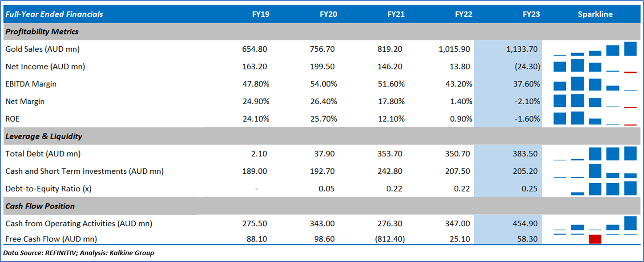The image size is (644, 262).
Task: Click the FY23 Gold Sales value 1,133.70
Action: tap(523, 49)
